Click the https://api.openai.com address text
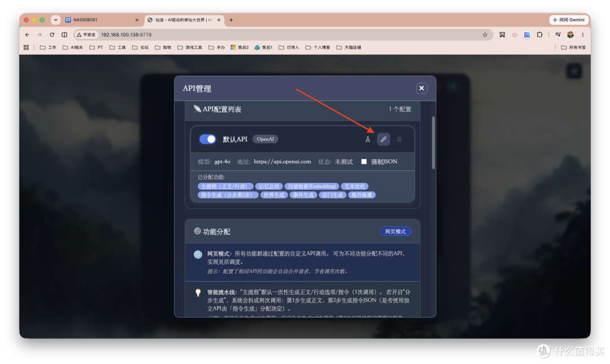The width and height of the screenshot is (610, 364). [282, 161]
